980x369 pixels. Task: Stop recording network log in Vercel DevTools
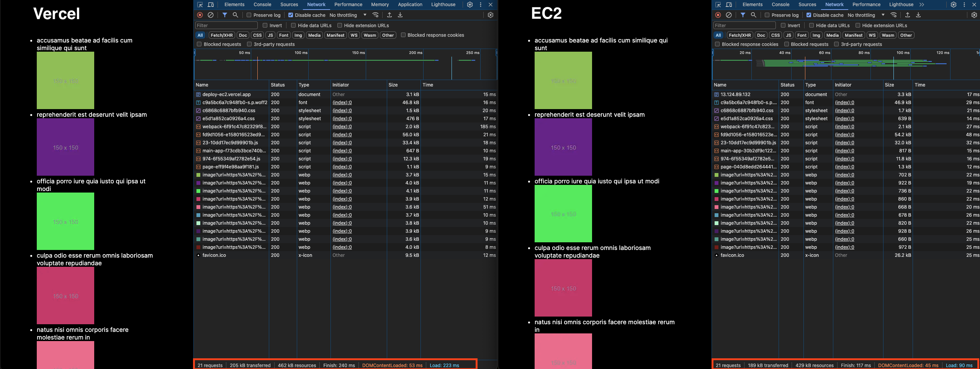(x=200, y=15)
